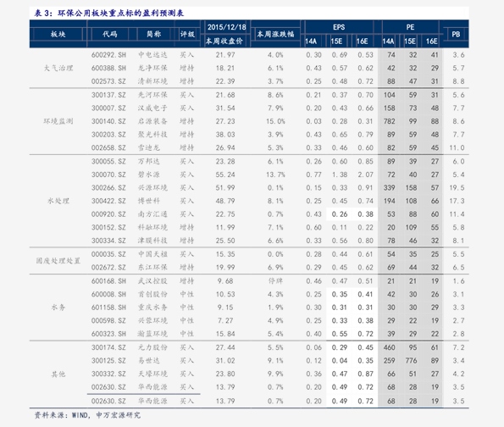Click stock code 600008.SH
Screen dimensions: 504x427
(108, 294)
